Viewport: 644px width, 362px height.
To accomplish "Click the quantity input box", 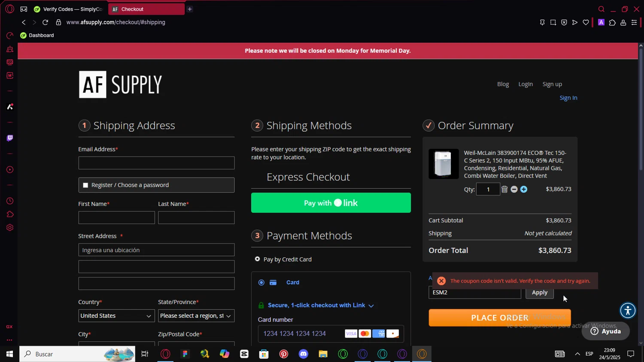I will (488, 190).
